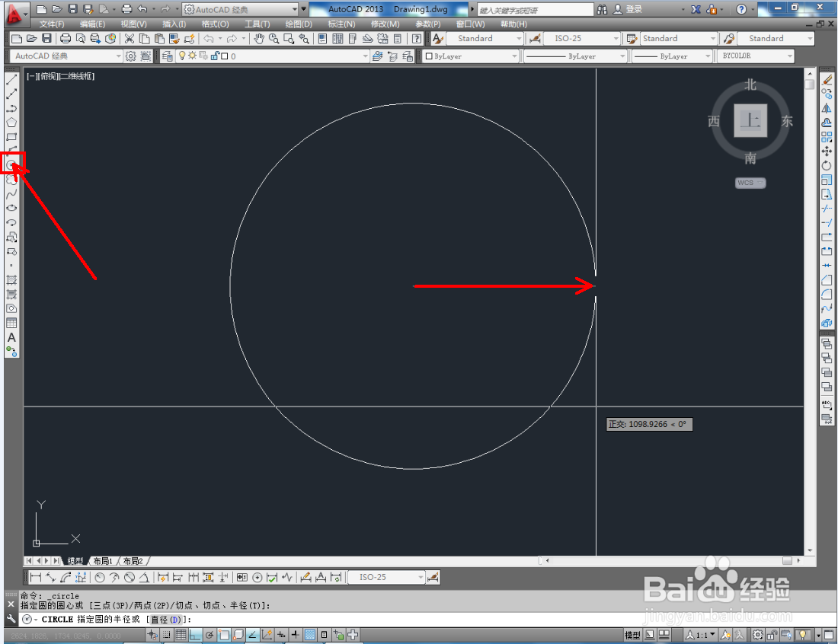Open the 编辑(E) menu

pyautogui.click(x=92, y=24)
